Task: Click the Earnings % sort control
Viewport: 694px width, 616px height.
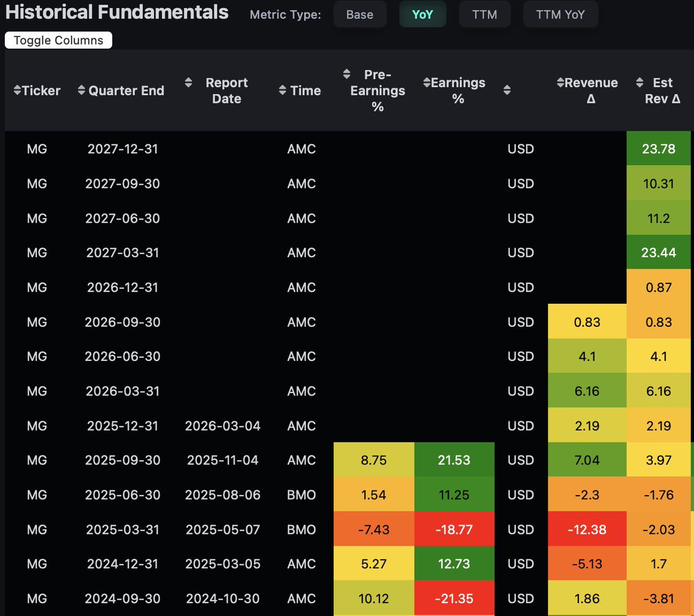Action: click(x=426, y=82)
